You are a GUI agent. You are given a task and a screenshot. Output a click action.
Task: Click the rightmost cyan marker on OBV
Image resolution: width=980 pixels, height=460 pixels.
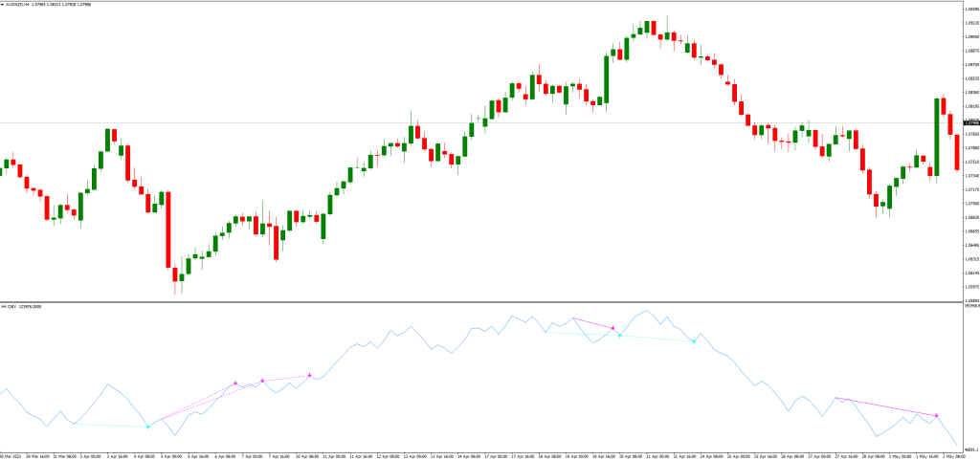(x=694, y=340)
